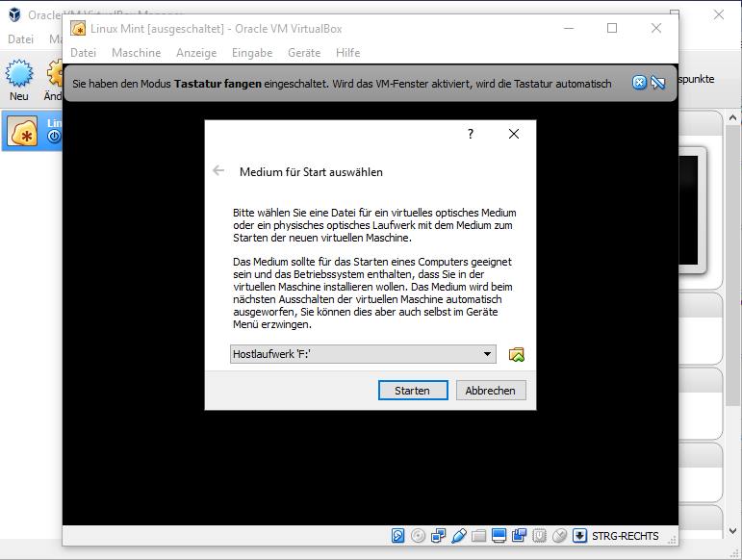
Task: Open Maschine menu
Action: [137, 53]
